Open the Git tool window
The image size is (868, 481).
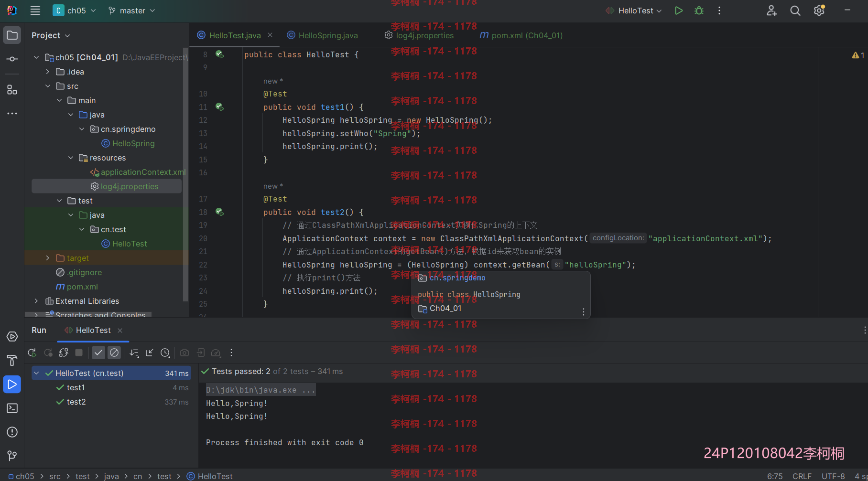pos(12,456)
